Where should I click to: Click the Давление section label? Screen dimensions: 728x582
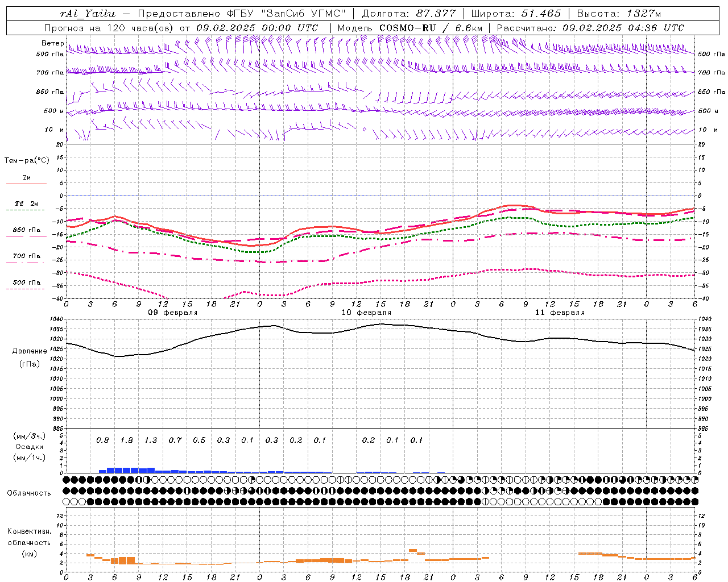pos(30,351)
